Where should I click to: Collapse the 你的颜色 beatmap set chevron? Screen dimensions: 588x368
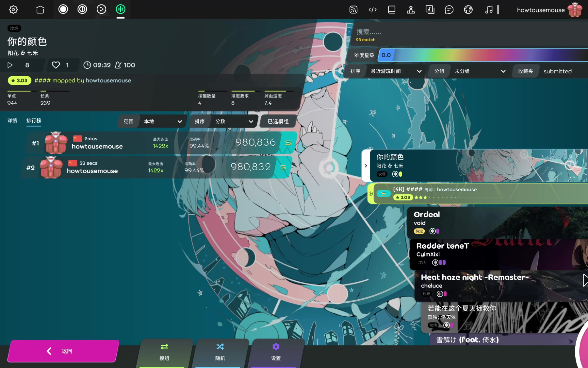click(366, 166)
